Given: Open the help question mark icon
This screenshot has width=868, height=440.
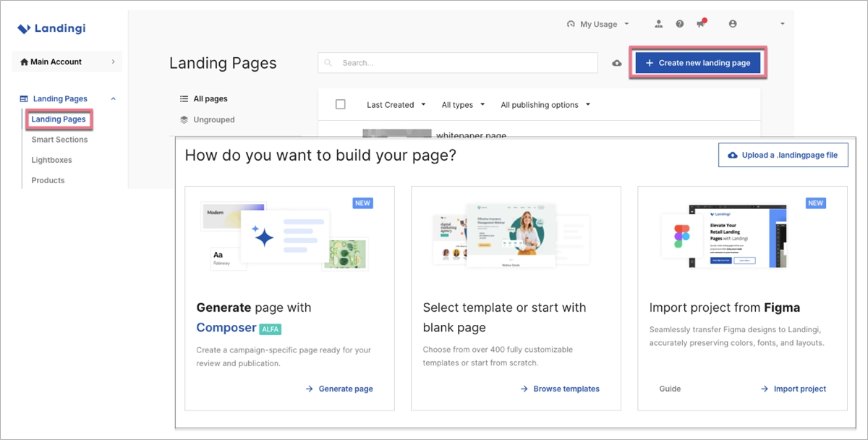Looking at the screenshot, I should click(x=680, y=24).
